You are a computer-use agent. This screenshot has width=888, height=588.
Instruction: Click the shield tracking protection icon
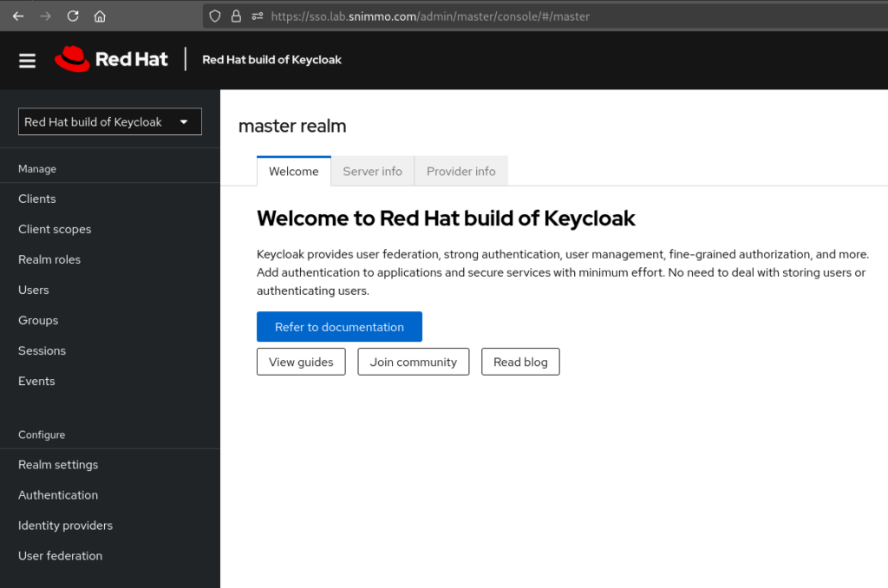[x=215, y=16]
